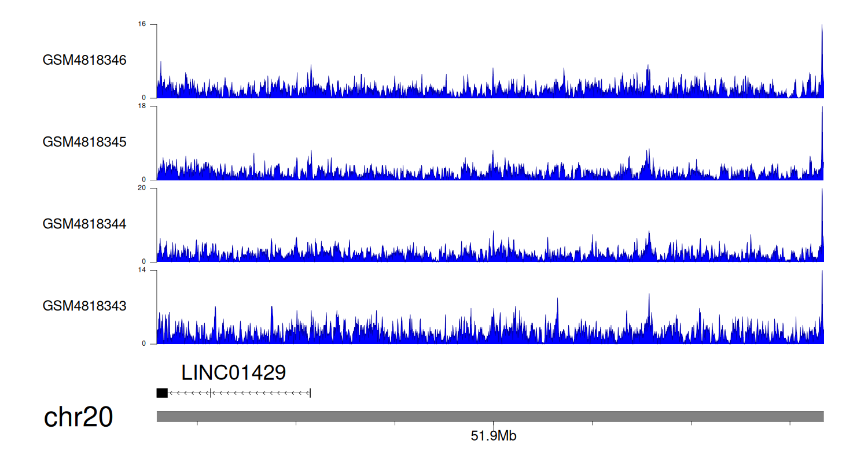Select the GSM4818343 track label
The height and width of the screenshot is (451, 868).
[84, 306]
